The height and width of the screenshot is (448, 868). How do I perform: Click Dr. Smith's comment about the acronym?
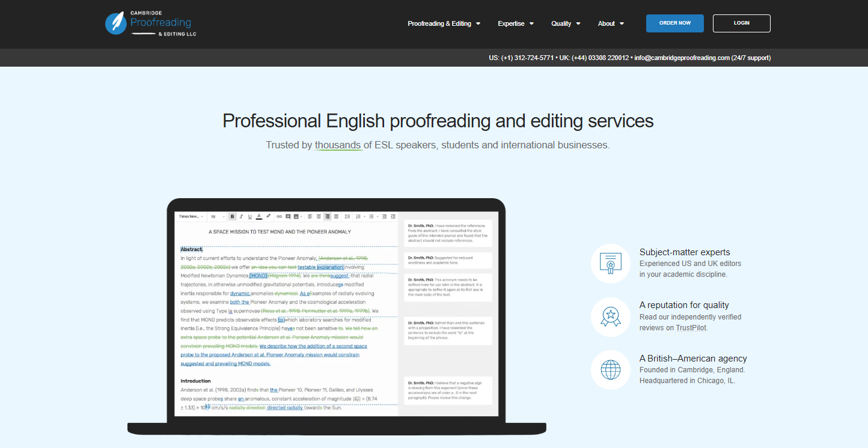pos(448,287)
